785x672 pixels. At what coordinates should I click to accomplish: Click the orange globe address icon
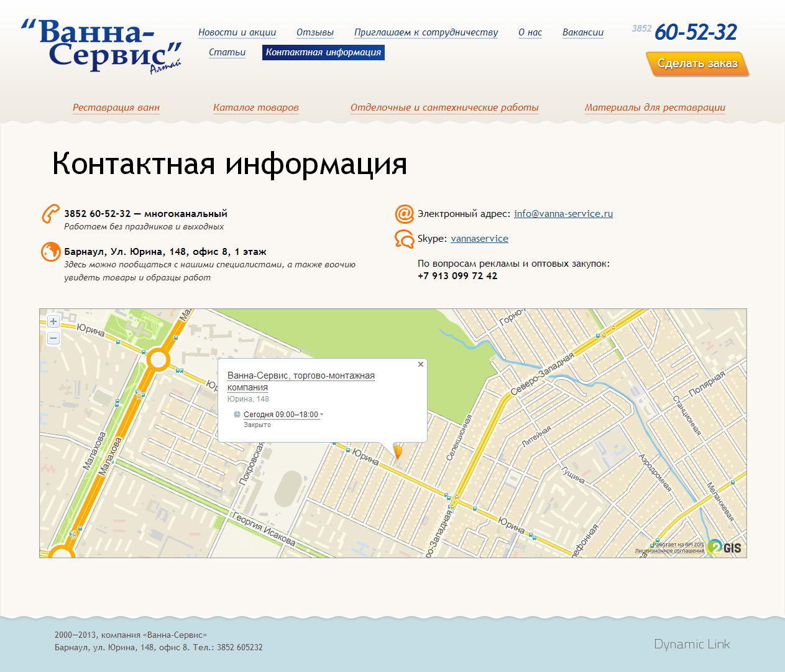click(51, 252)
